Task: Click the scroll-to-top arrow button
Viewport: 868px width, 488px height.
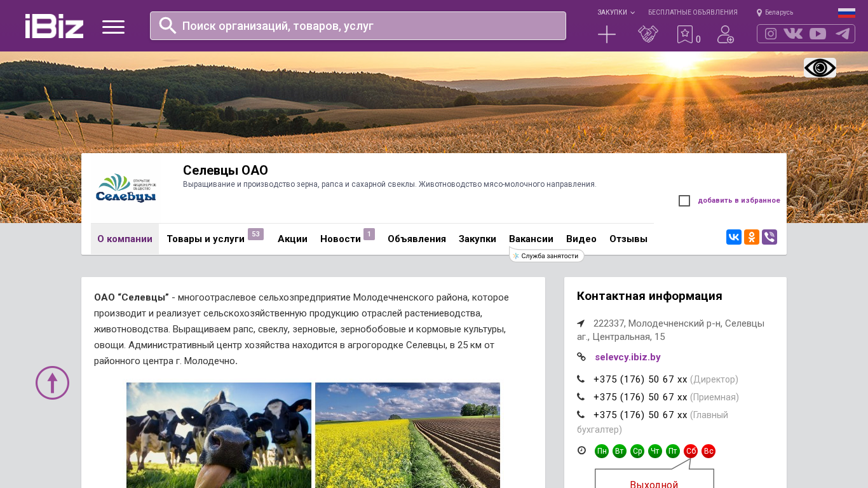Action: point(52,383)
